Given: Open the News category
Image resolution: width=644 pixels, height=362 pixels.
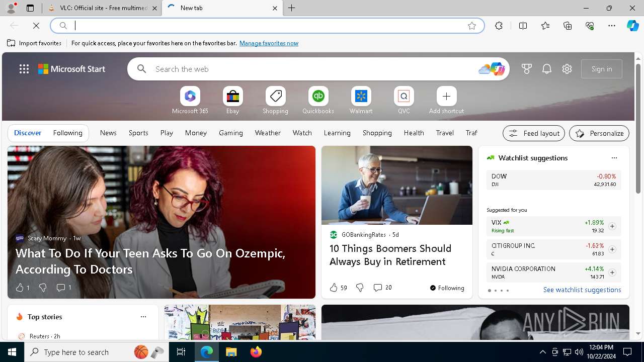Looking at the screenshot, I should [x=108, y=133].
